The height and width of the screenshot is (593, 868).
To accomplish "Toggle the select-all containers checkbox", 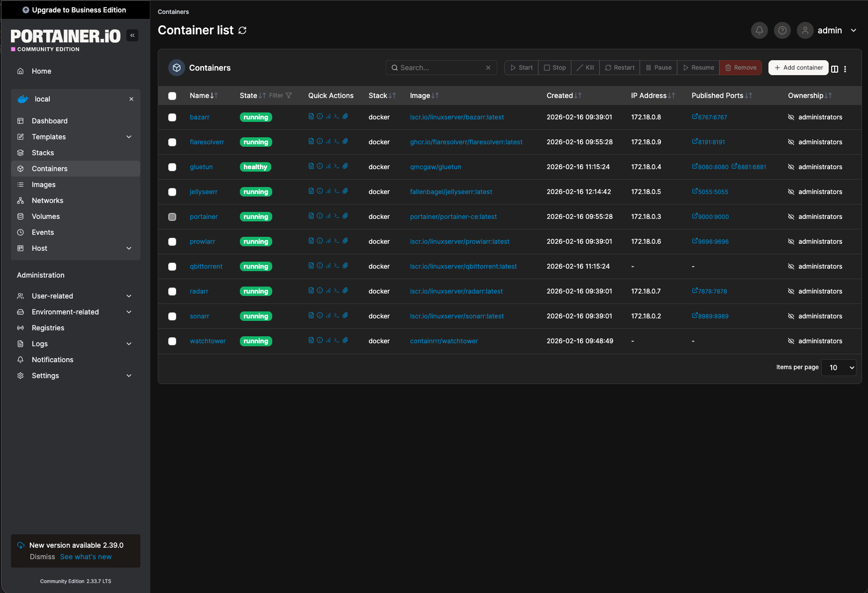I will coord(172,96).
